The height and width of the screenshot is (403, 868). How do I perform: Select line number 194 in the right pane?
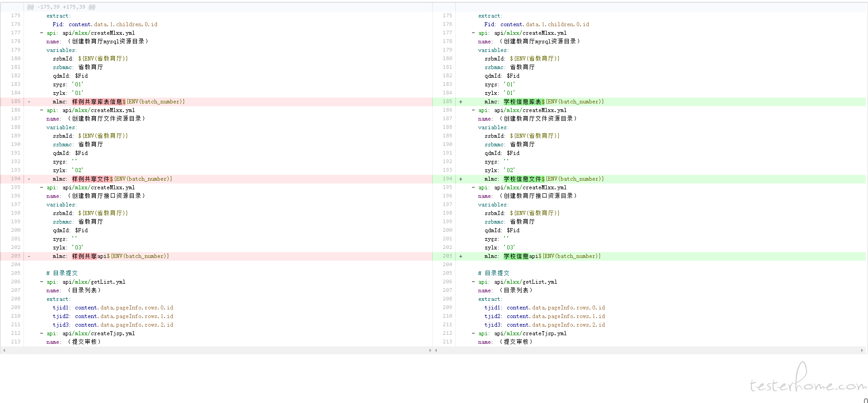448,179
